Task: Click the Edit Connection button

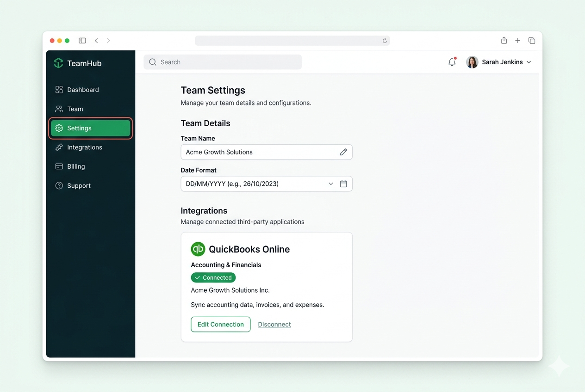Action: (x=221, y=324)
